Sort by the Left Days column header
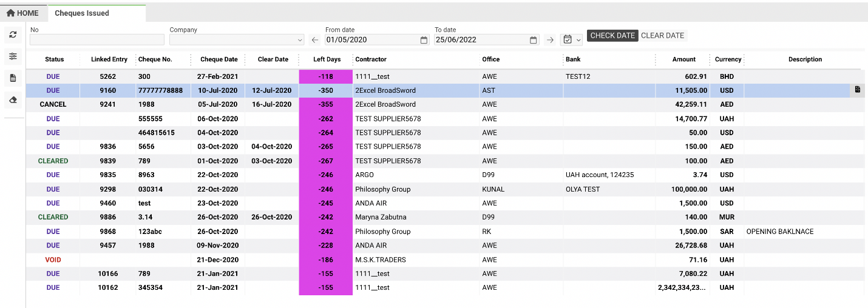The height and width of the screenshot is (308, 868). coord(327,59)
